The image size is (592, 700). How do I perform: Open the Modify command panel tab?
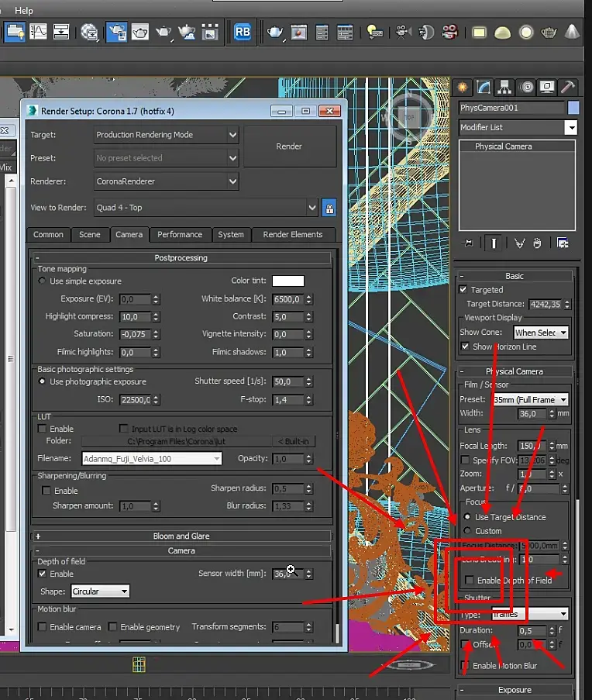(x=484, y=87)
